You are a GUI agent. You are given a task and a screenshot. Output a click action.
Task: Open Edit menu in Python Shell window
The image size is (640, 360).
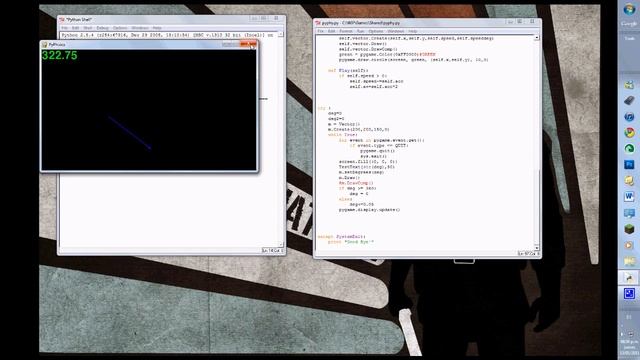point(76,28)
